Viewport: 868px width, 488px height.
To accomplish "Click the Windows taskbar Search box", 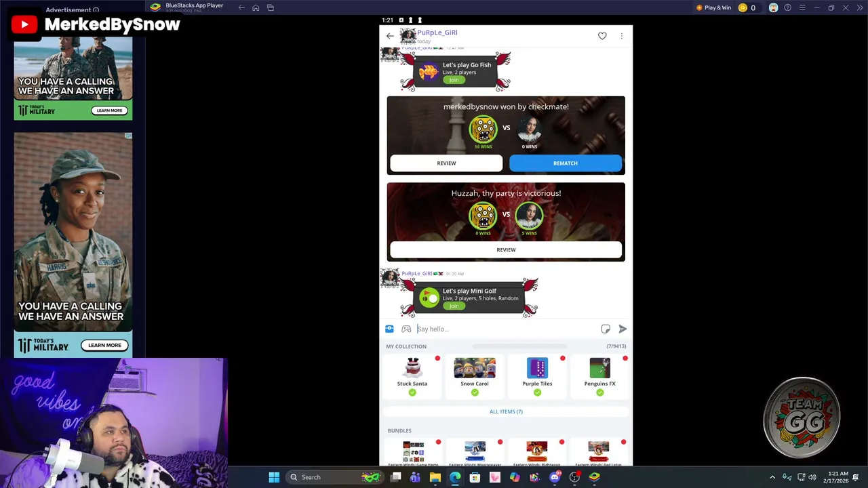I will pos(335,477).
